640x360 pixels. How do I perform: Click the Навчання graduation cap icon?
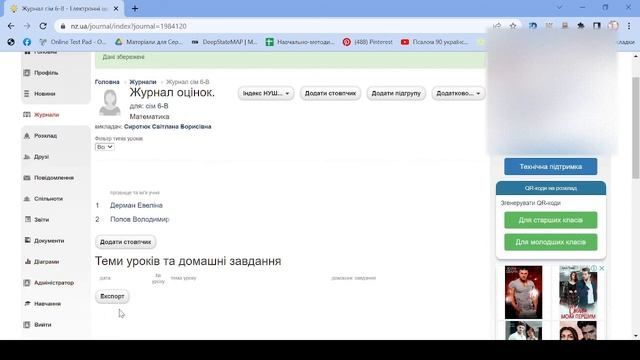click(27, 303)
